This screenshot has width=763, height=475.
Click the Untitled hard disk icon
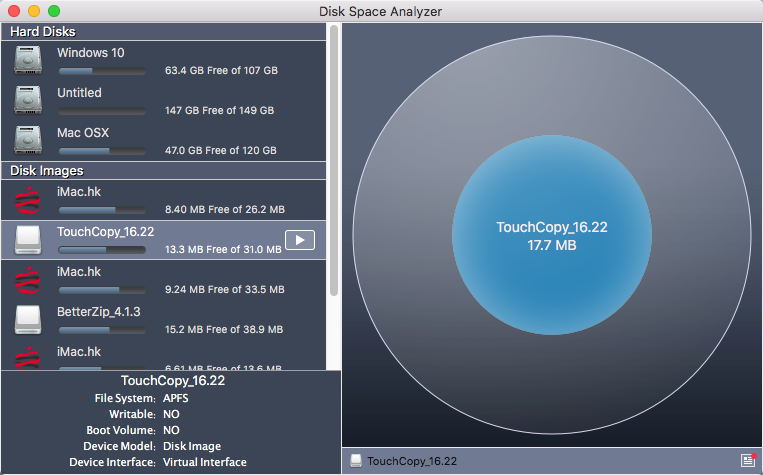[x=28, y=100]
